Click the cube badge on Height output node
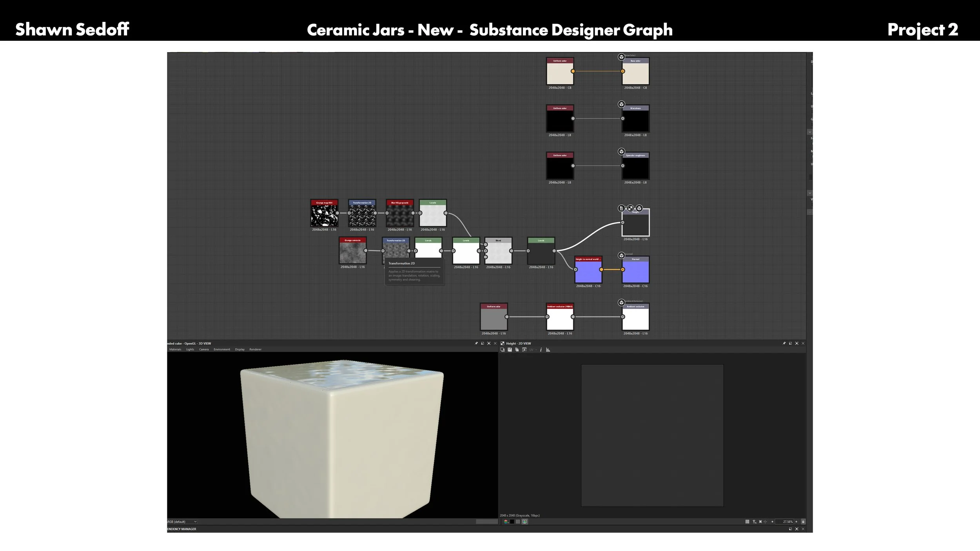This screenshot has width=980, height=551. [639, 208]
